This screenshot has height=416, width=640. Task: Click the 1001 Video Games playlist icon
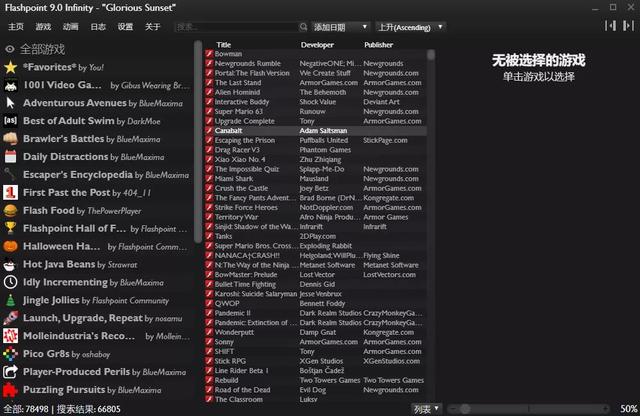(11, 85)
